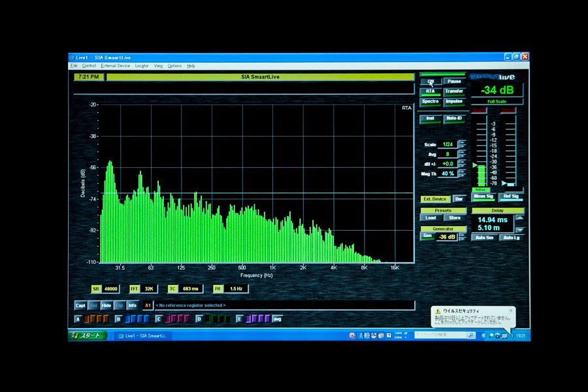Viewport: 588px width, 392px height.
Task: Click the avg register button
Action: (278, 319)
